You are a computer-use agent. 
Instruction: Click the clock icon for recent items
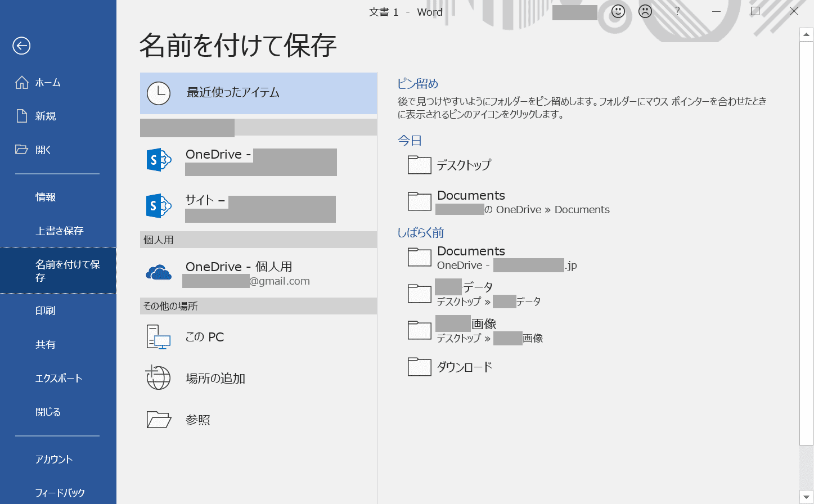coord(159,93)
